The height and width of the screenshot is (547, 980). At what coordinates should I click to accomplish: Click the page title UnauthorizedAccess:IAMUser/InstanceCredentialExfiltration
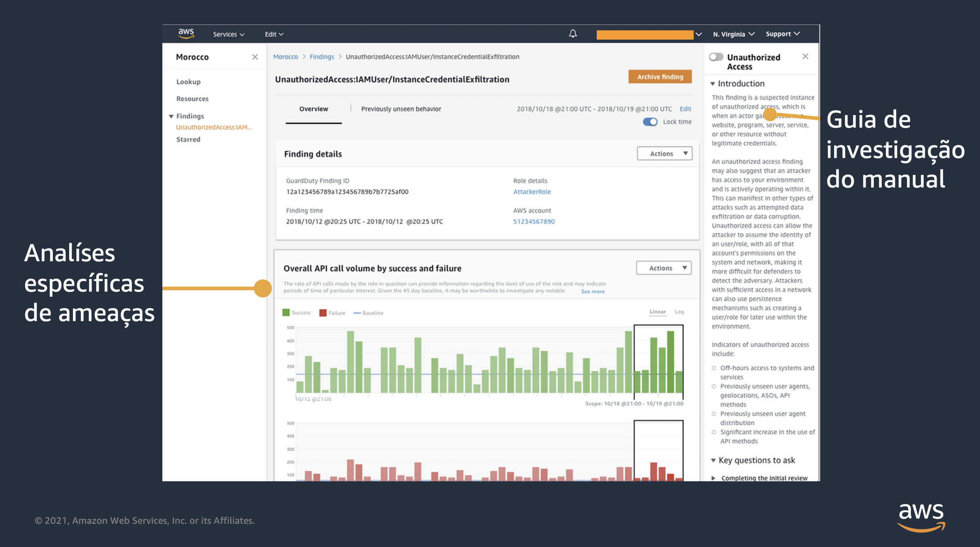[x=392, y=80]
